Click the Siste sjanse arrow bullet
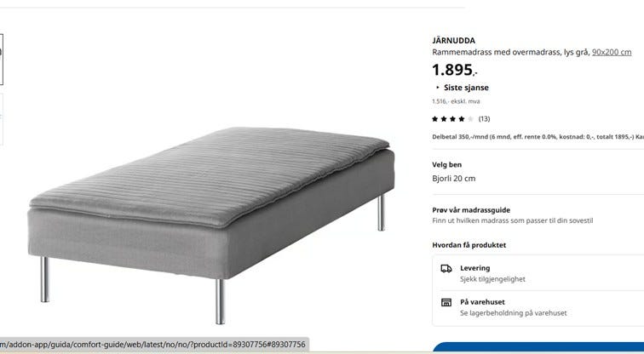 click(437, 88)
